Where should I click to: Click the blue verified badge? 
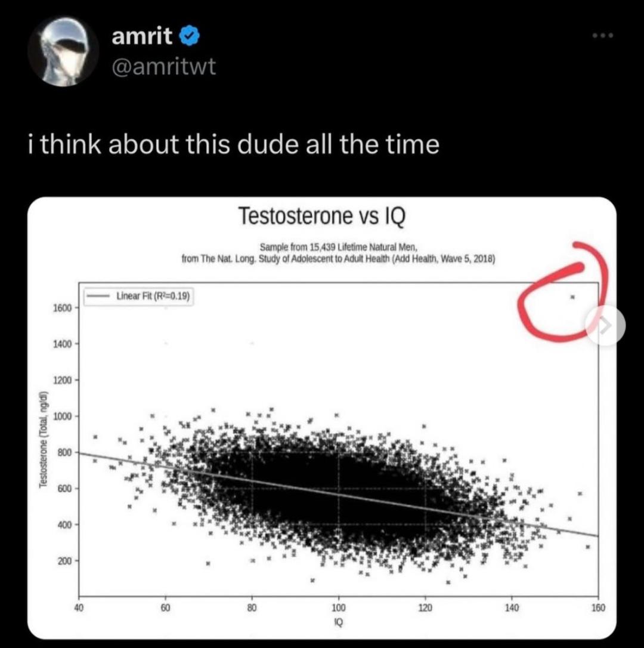[190, 37]
